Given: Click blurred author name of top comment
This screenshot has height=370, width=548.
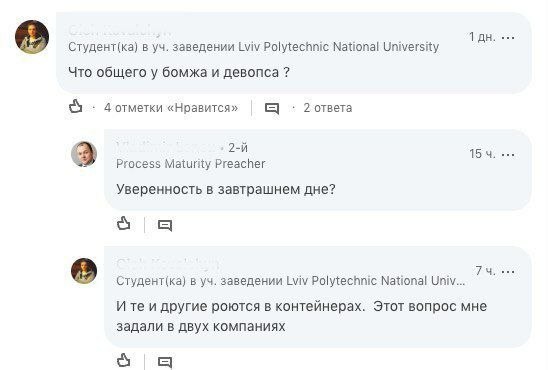Looking at the screenshot, I should point(120,31).
